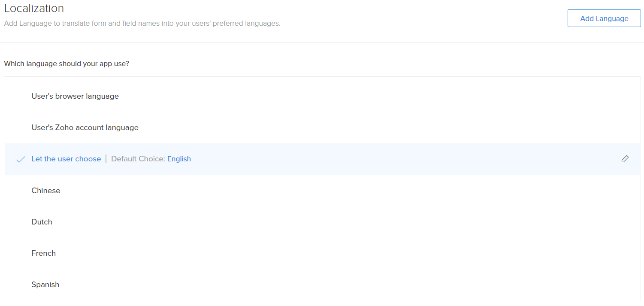Click the pencil edit icon
This screenshot has width=644, height=306.
625,159
